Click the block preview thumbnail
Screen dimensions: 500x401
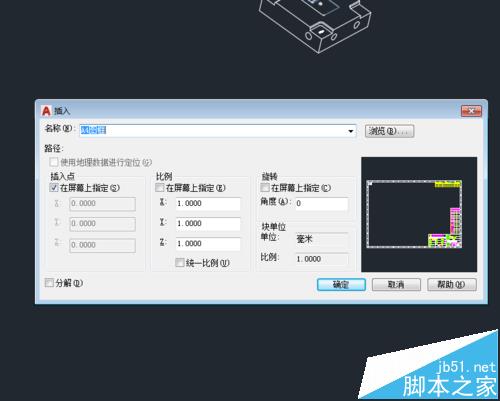tap(419, 214)
